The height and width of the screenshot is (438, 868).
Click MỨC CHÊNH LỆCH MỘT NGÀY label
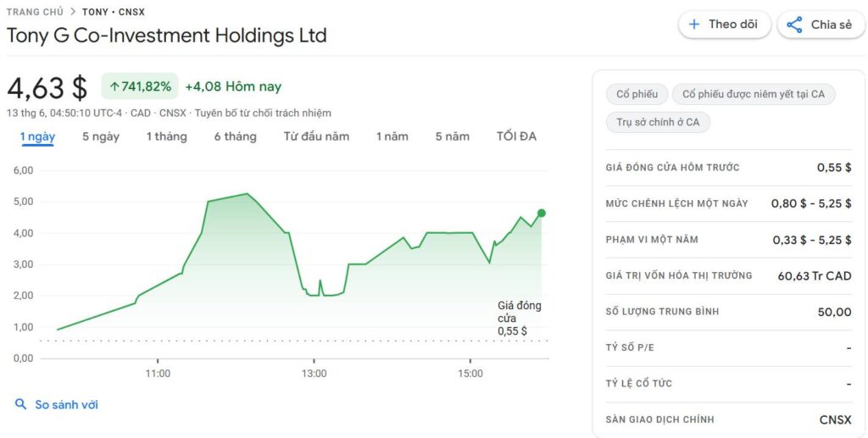tap(677, 203)
